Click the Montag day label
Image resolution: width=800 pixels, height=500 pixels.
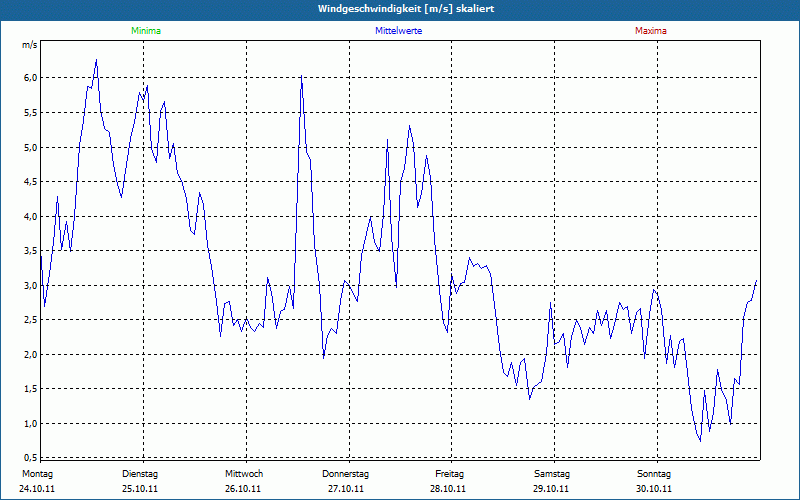click(x=37, y=474)
